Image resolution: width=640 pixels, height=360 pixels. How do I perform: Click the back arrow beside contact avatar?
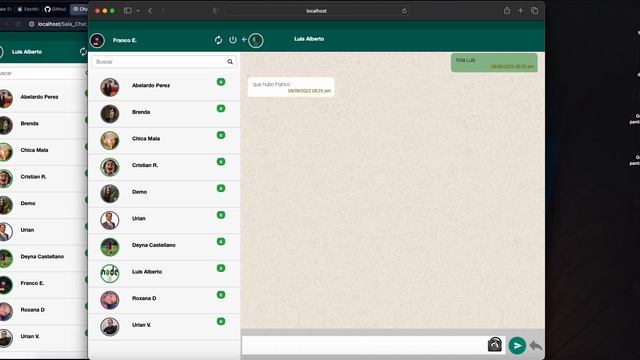click(x=244, y=40)
